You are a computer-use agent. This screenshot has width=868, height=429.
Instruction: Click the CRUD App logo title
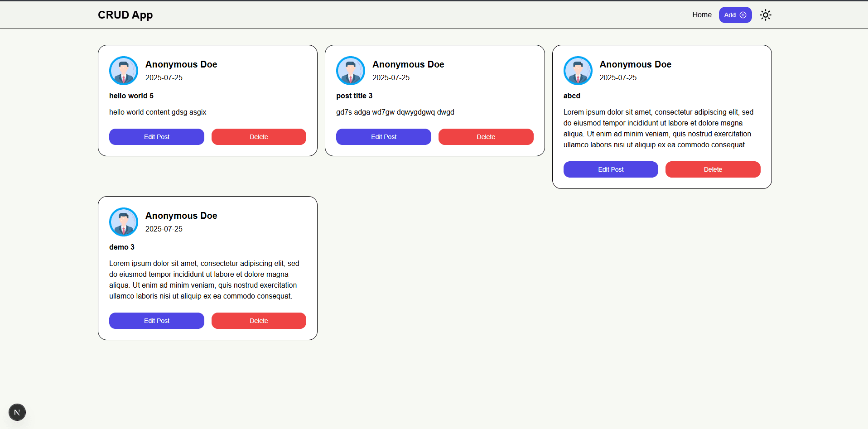click(125, 15)
